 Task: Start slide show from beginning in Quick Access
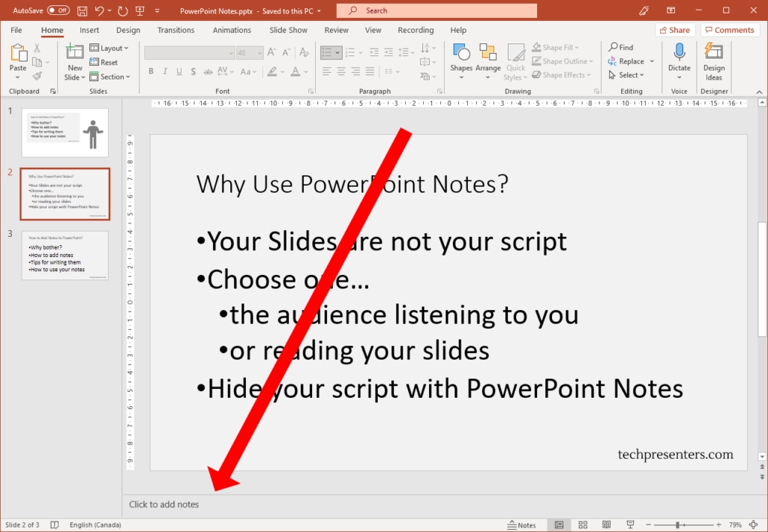tap(140, 10)
